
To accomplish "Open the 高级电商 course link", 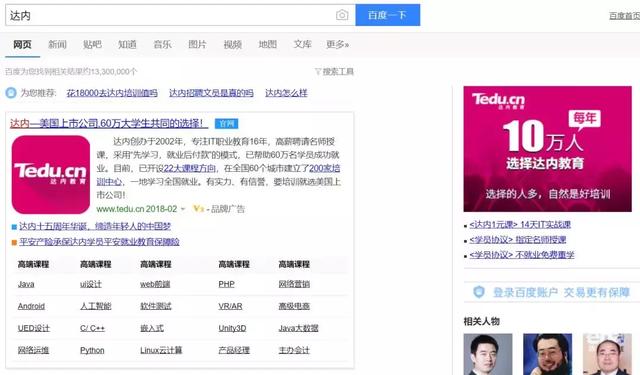I will tap(294, 306).
